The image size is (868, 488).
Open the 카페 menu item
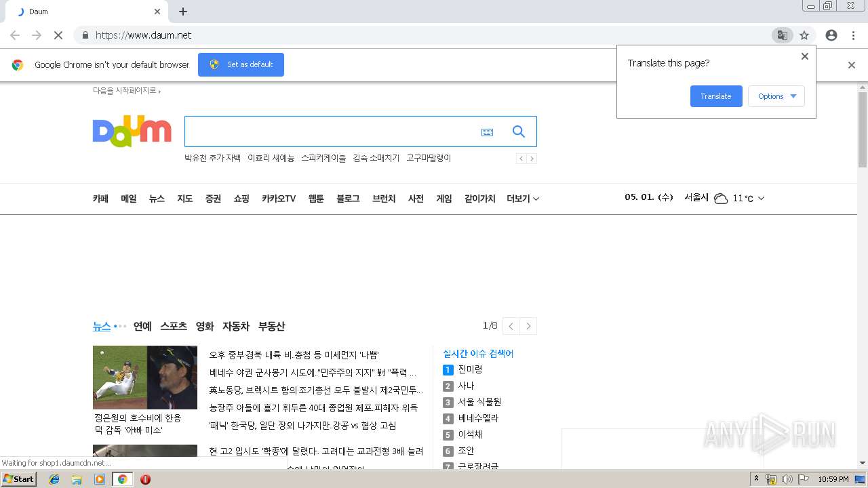(x=100, y=199)
